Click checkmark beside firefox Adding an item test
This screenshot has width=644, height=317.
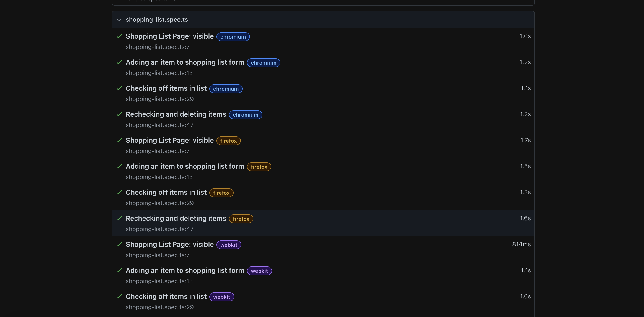pos(119,166)
